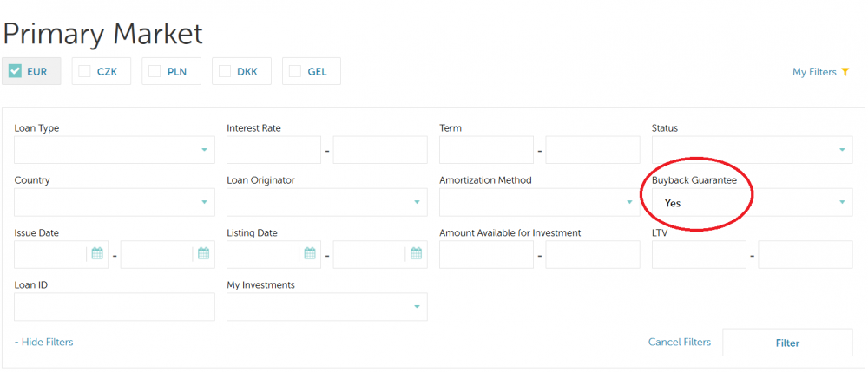Image resolution: width=868 pixels, height=372 pixels.
Task: Enable the CZK currency checkbox
Action: tap(84, 71)
